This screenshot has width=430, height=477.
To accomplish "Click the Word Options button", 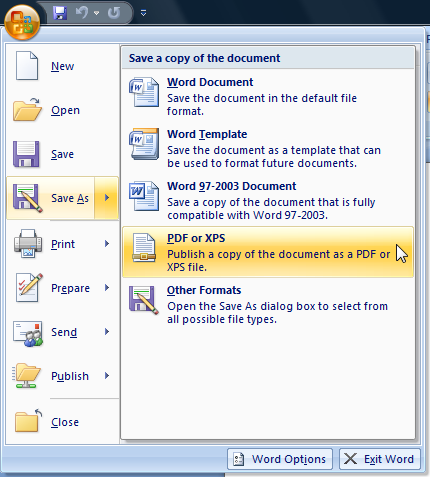I will (x=280, y=459).
